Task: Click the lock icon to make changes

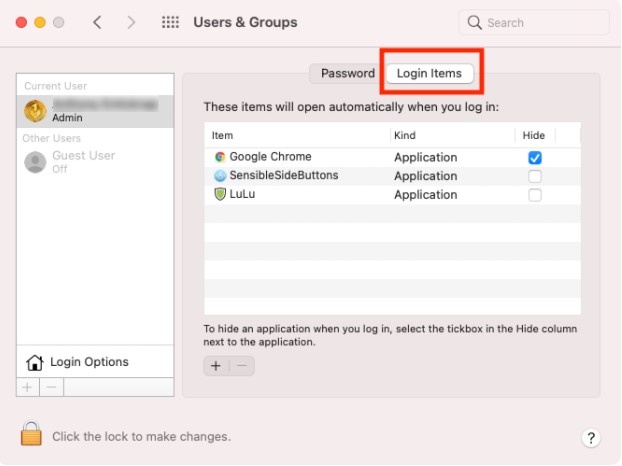Action: coord(31,433)
